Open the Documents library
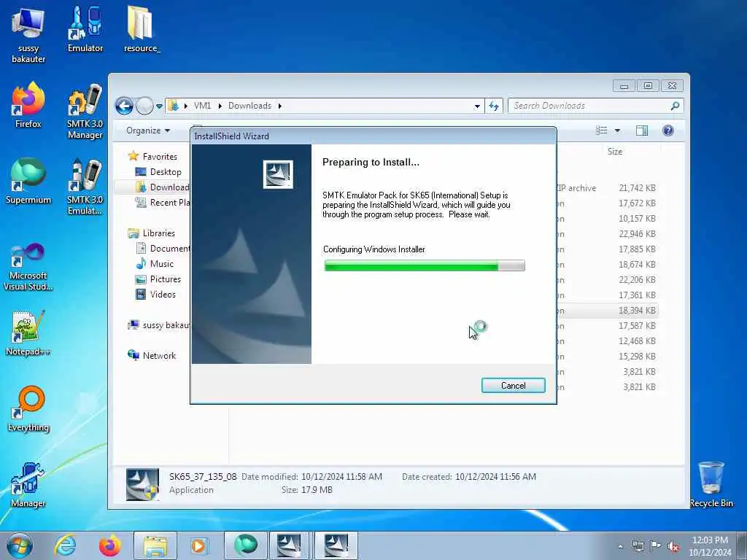Viewport: 747px width, 560px height. click(x=163, y=248)
